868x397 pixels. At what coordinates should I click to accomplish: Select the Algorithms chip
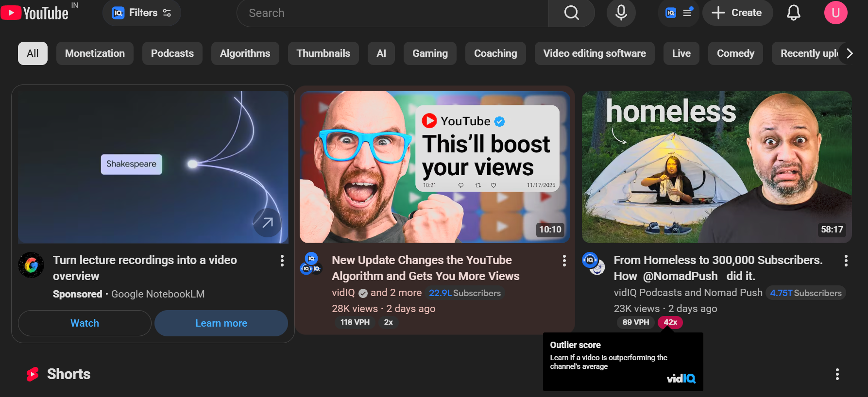coord(245,53)
